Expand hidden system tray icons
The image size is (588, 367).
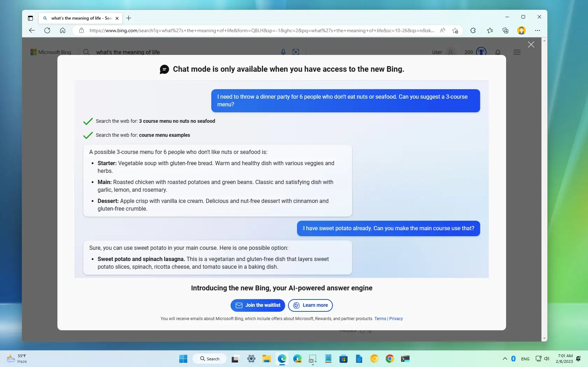click(504, 359)
